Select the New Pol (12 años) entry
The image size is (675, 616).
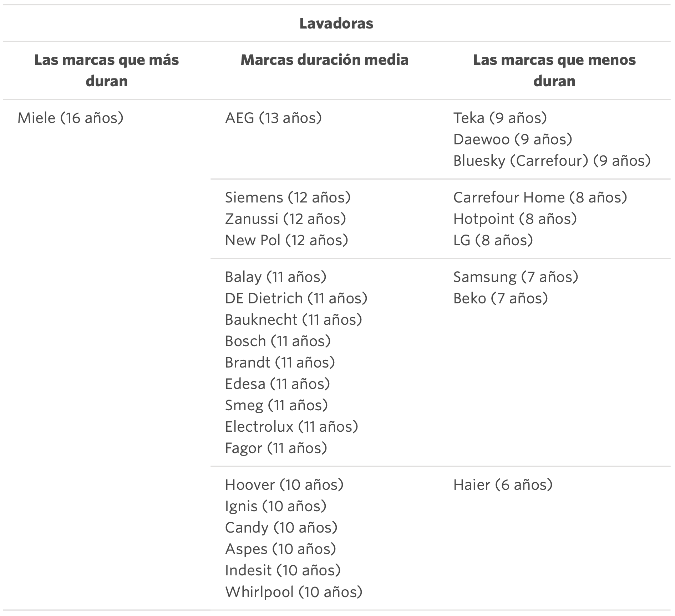tap(286, 240)
